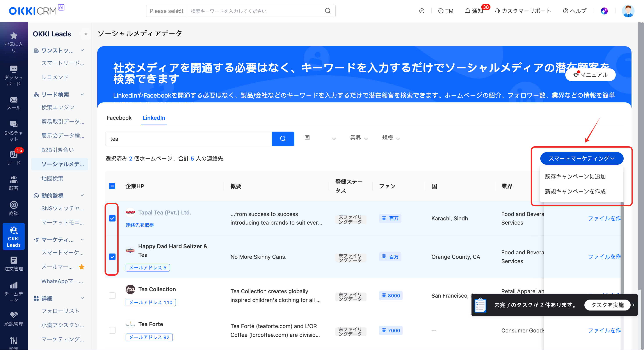The height and width of the screenshot is (350, 644).
Task: Click 連絡先を取得 under Tapal Tea
Action: pyautogui.click(x=140, y=225)
